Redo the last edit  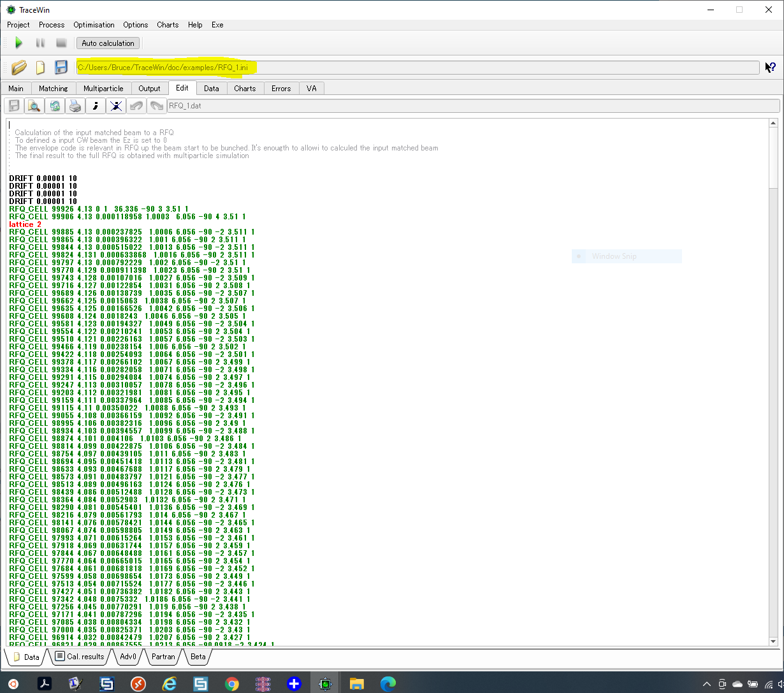[156, 106]
